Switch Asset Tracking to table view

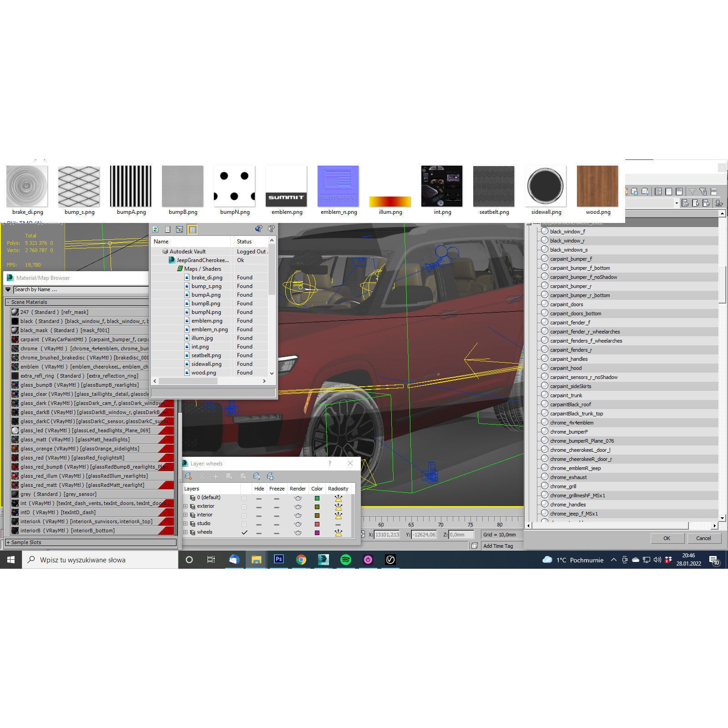pos(192,229)
